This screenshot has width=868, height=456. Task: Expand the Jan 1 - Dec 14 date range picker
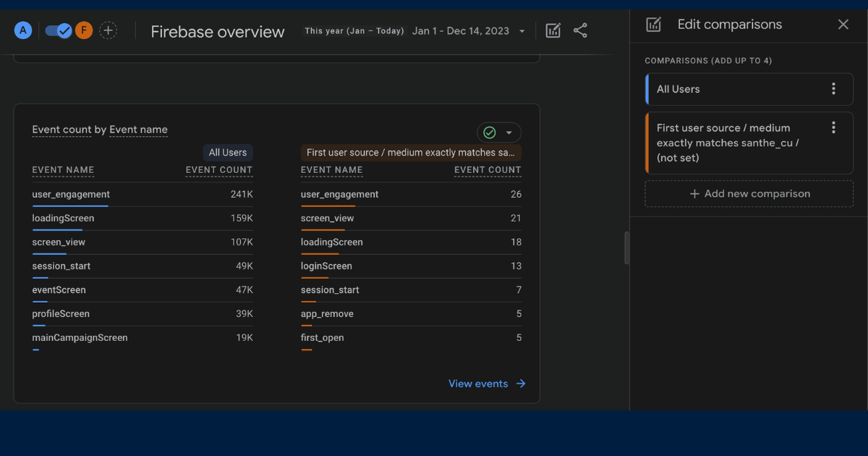[467, 31]
